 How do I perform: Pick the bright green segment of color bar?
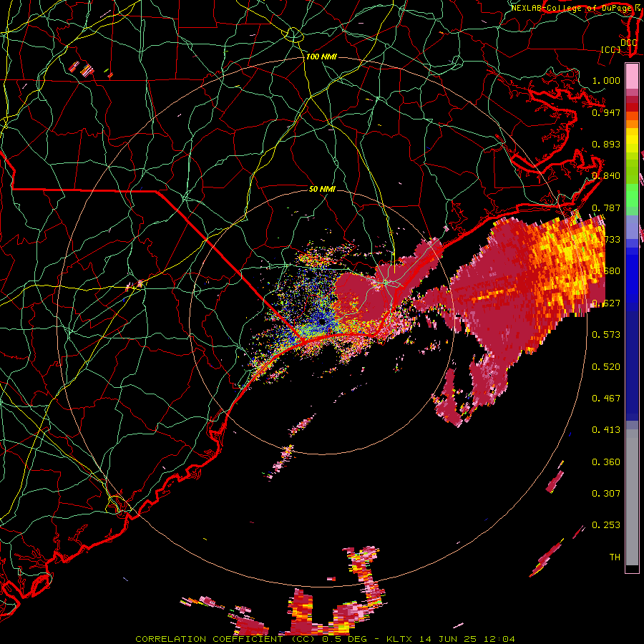click(x=632, y=195)
